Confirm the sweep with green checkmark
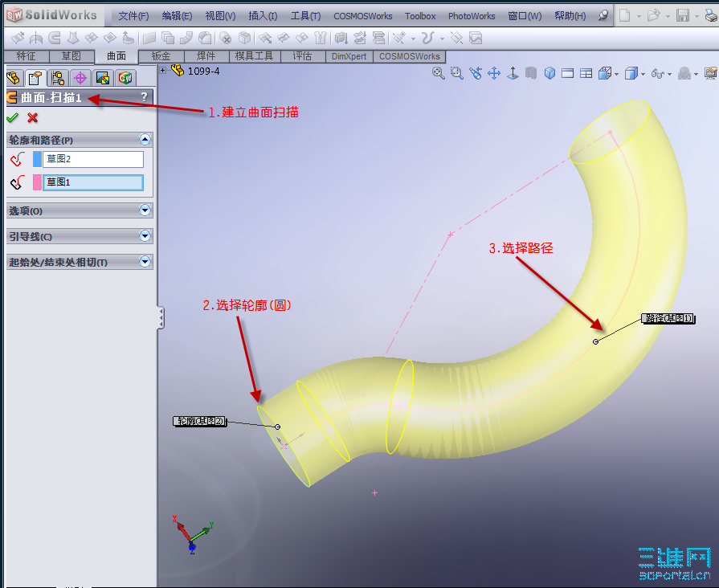The width and height of the screenshot is (719, 588). 12,118
